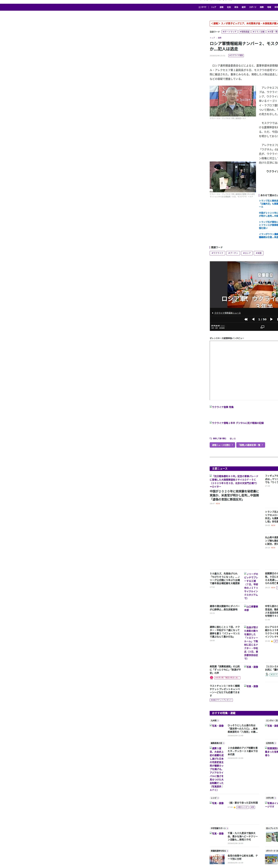Open the #プーチン related tag
The width and height of the screenshot is (278, 868).
click(233, 253)
